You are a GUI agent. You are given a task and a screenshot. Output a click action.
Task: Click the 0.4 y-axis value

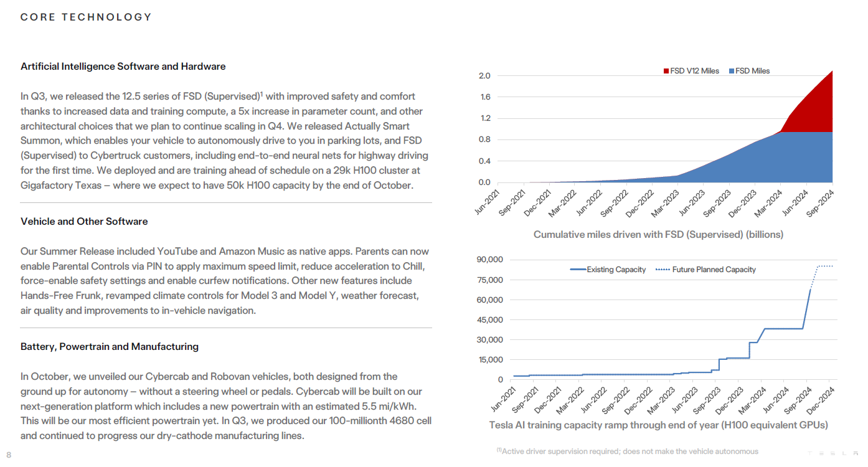click(485, 161)
